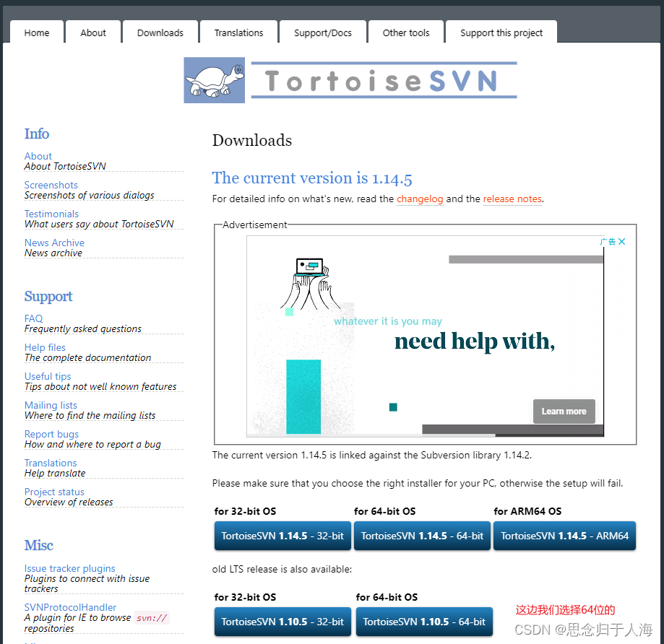Open the FAQ link in the sidebar
This screenshot has height=644, width=664.
point(33,318)
